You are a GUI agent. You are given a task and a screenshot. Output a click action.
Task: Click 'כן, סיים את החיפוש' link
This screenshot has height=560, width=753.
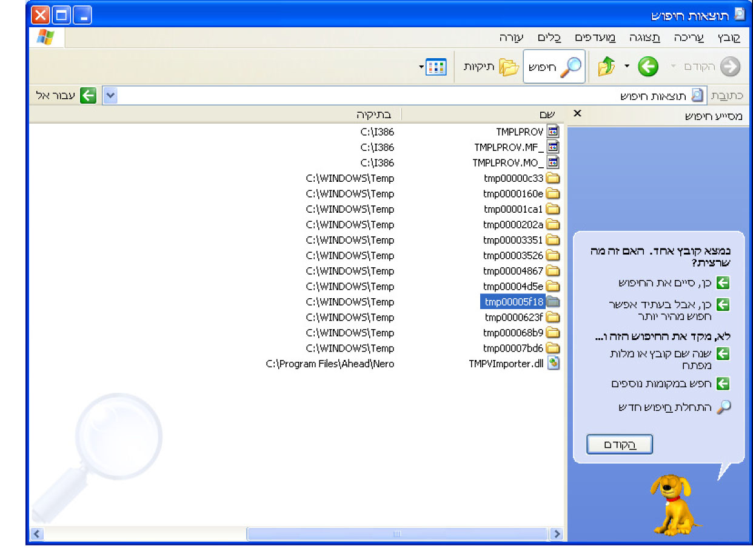(x=666, y=282)
